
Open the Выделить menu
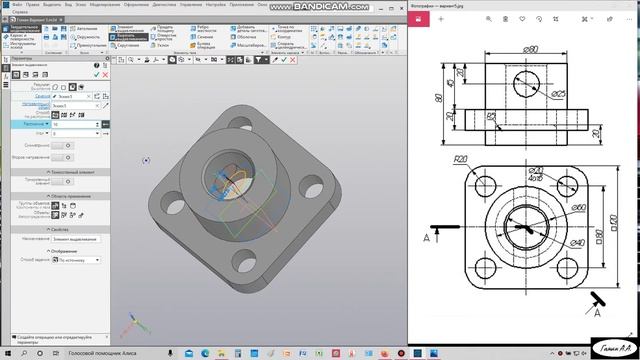tap(52, 4)
